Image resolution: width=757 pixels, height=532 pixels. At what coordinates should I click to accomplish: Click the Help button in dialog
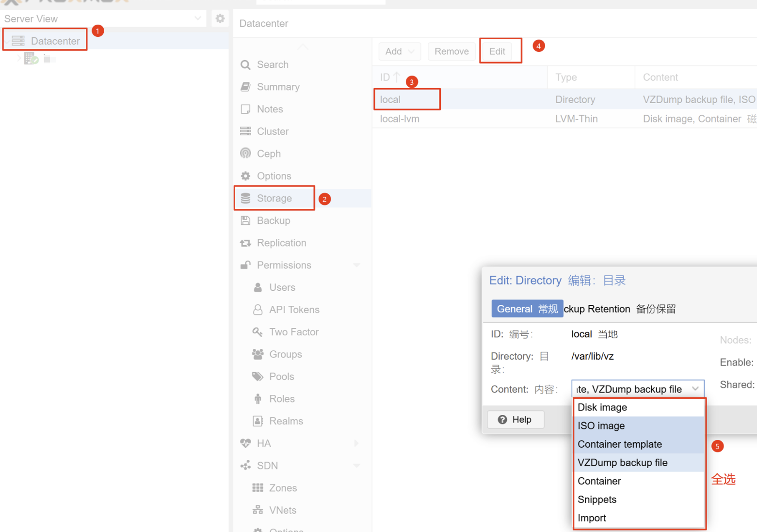[515, 420]
